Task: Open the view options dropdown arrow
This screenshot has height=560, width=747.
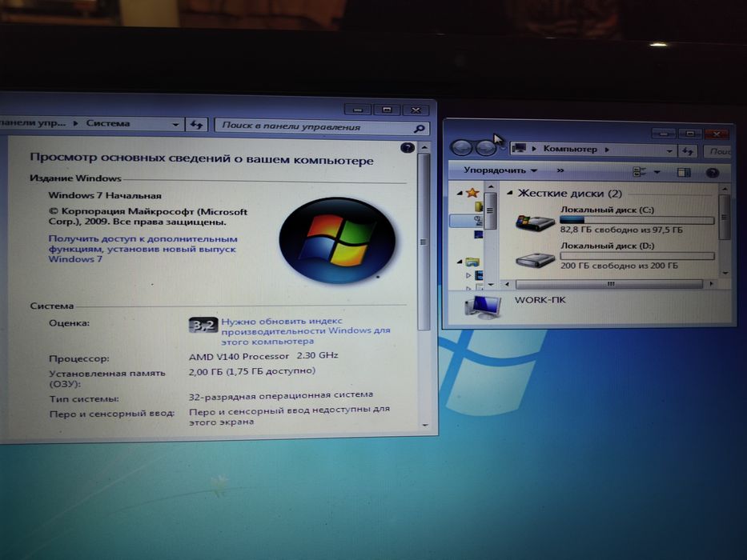Action: [x=657, y=172]
